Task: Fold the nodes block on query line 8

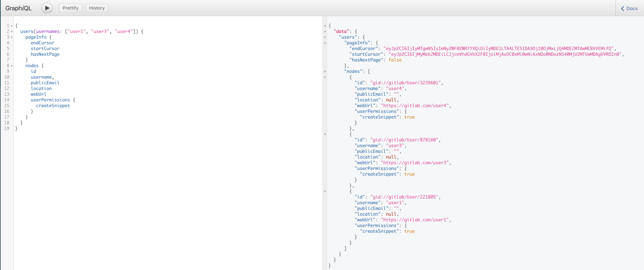Action: 12,66
